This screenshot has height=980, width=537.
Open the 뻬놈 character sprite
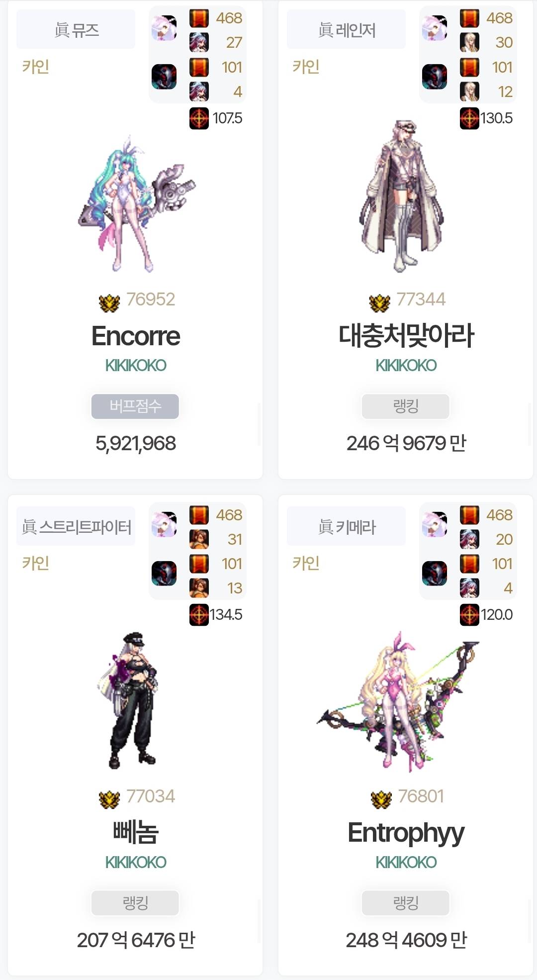click(x=128, y=700)
